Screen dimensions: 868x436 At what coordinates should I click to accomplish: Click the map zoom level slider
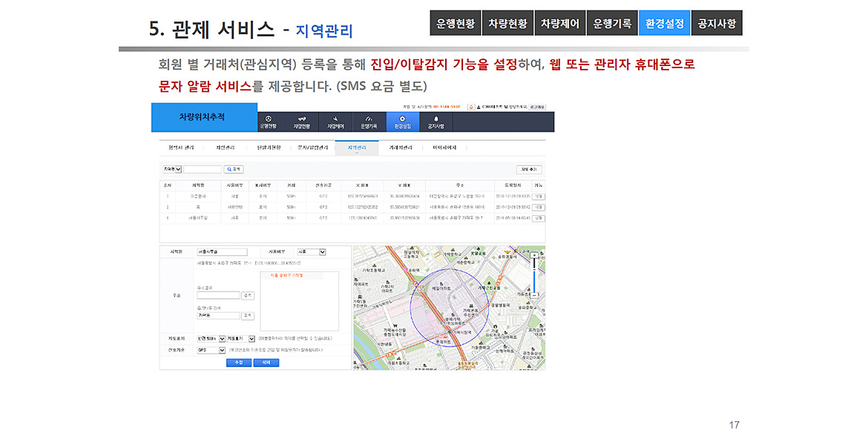[x=533, y=274]
